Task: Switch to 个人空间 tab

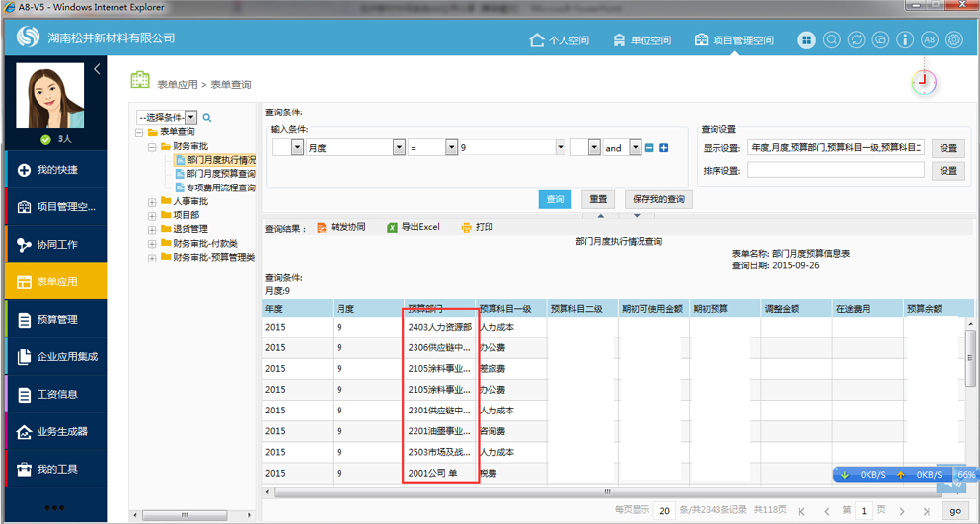Action: tap(559, 40)
